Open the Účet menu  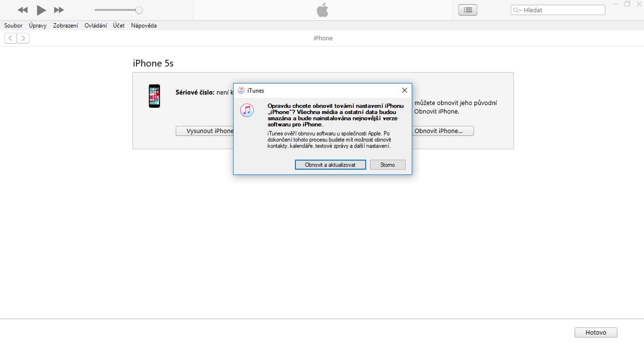[x=119, y=26]
